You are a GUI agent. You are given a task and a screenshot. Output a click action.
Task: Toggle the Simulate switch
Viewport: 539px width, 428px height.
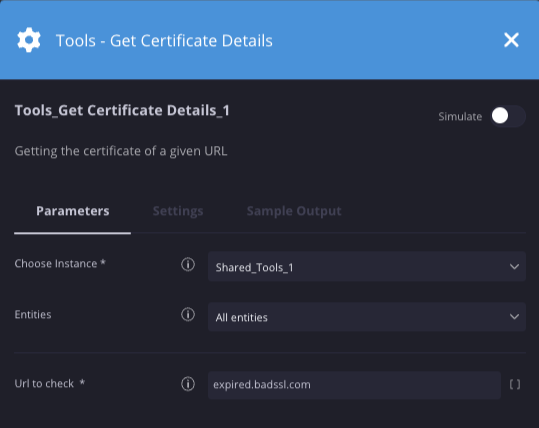(507, 116)
